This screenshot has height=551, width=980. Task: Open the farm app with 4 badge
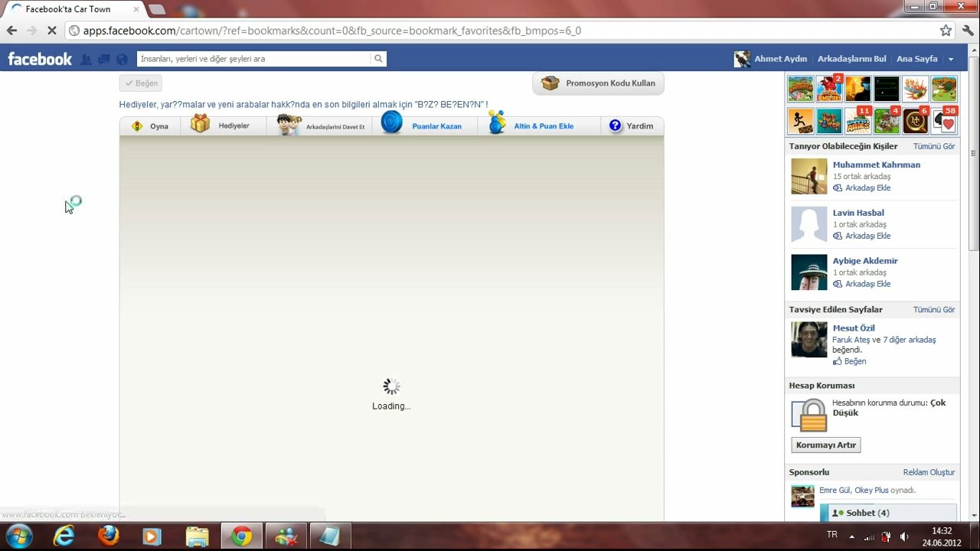tap(887, 122)
